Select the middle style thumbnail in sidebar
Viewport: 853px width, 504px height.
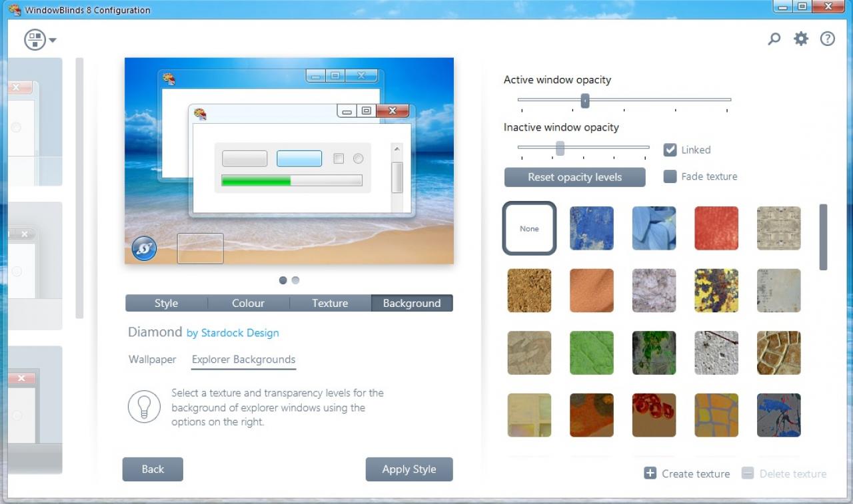[35, 266]
